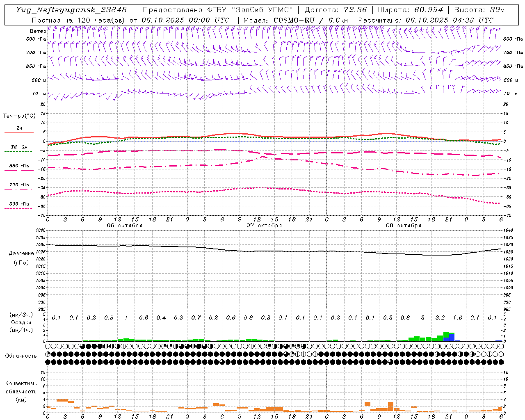Click the solid red line sample under '2м'
Image resolution: width=525 pixels, height=420 pixels.
coord(19,132)
